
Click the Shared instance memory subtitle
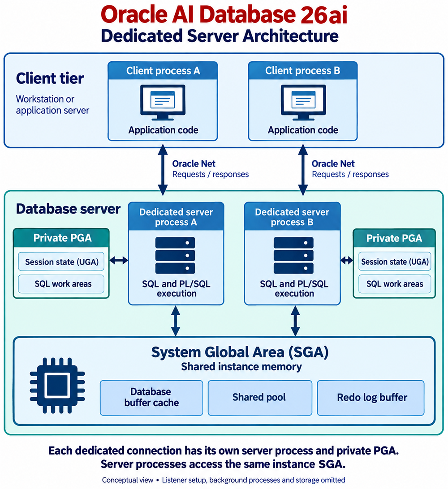241,367
